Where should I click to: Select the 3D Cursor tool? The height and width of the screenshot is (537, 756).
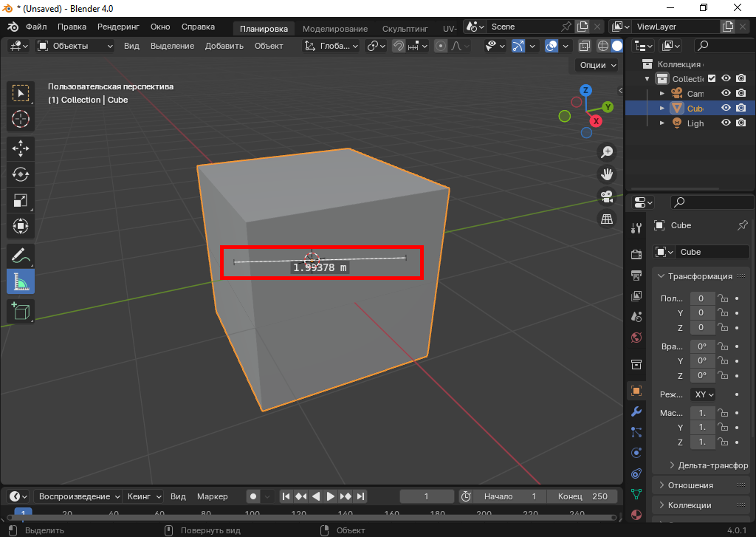[x=21, y=118]
